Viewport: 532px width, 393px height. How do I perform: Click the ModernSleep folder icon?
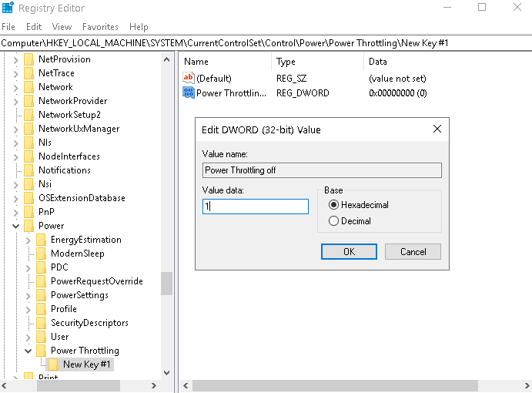pyautogui.click(x=42, y=254)
